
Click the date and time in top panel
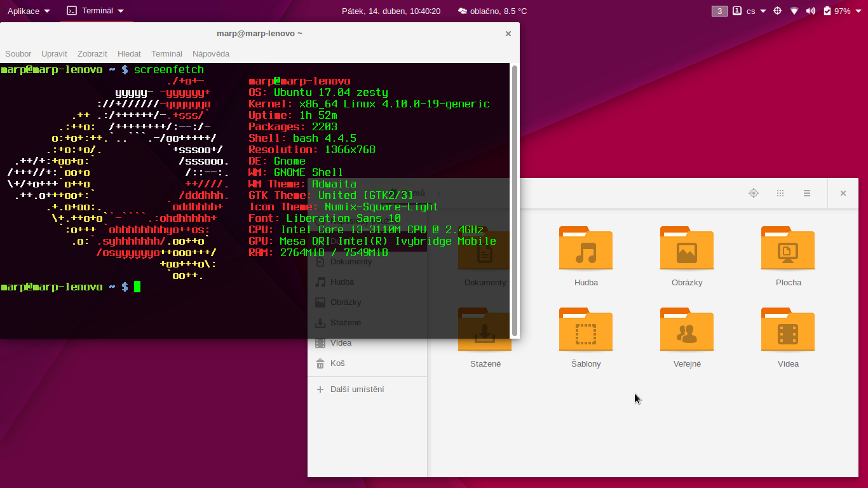tap(391, 11)
